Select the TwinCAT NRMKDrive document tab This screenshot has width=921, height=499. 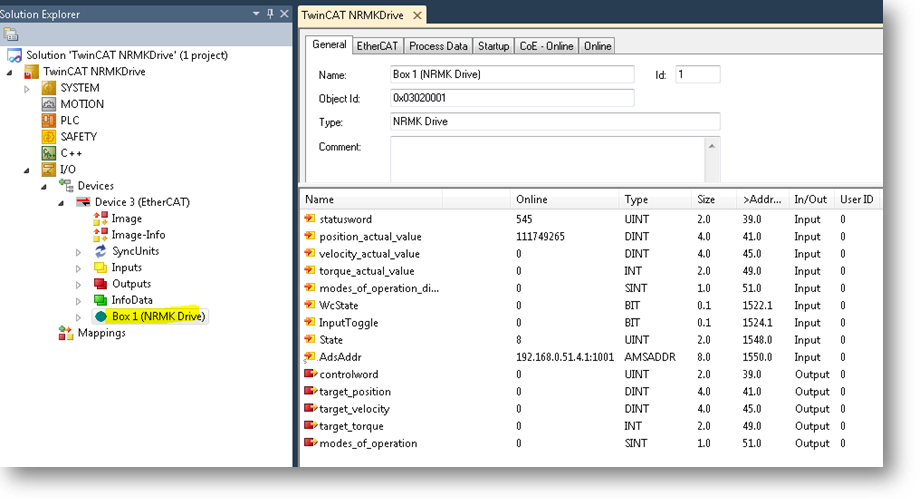[x=352, y=15]
